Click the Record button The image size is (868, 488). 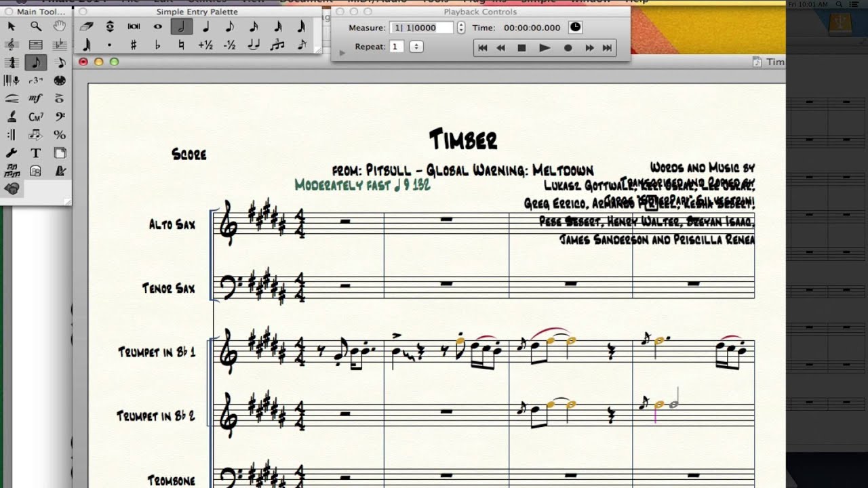click(568, 48)
